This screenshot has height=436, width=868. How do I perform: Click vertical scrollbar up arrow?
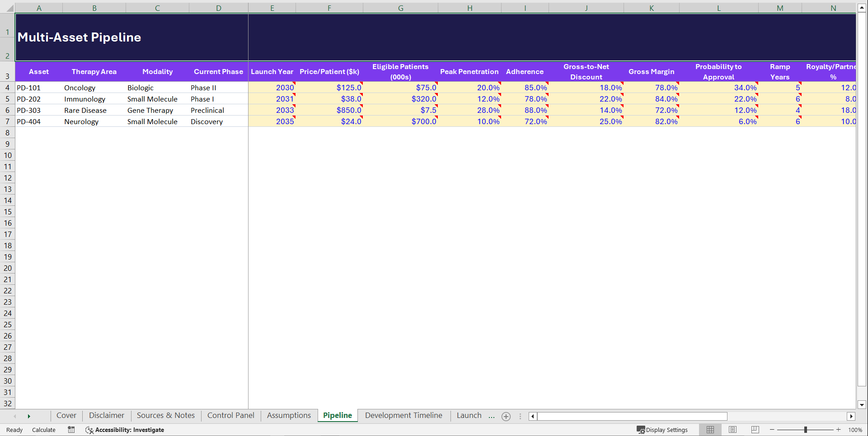(862, 8)
